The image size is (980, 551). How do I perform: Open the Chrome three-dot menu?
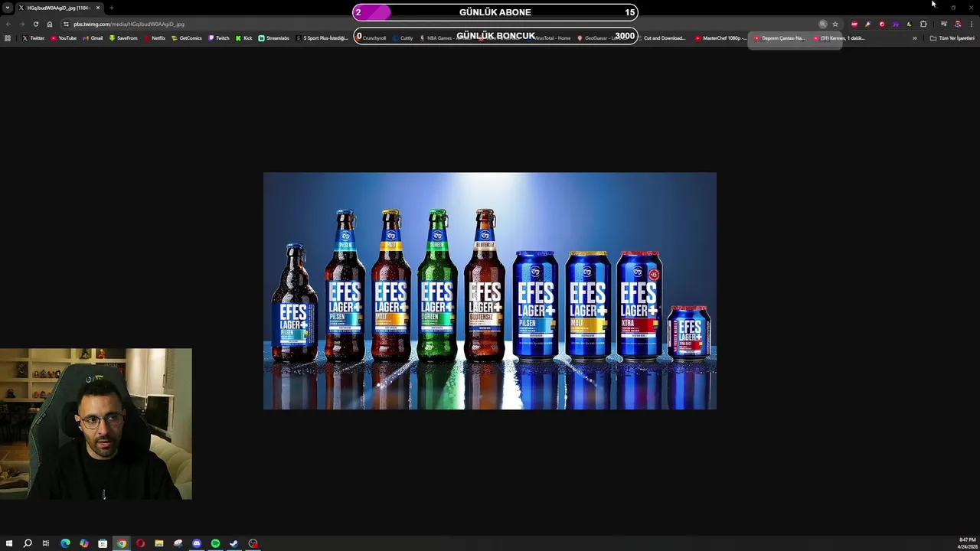pos(972,24)
